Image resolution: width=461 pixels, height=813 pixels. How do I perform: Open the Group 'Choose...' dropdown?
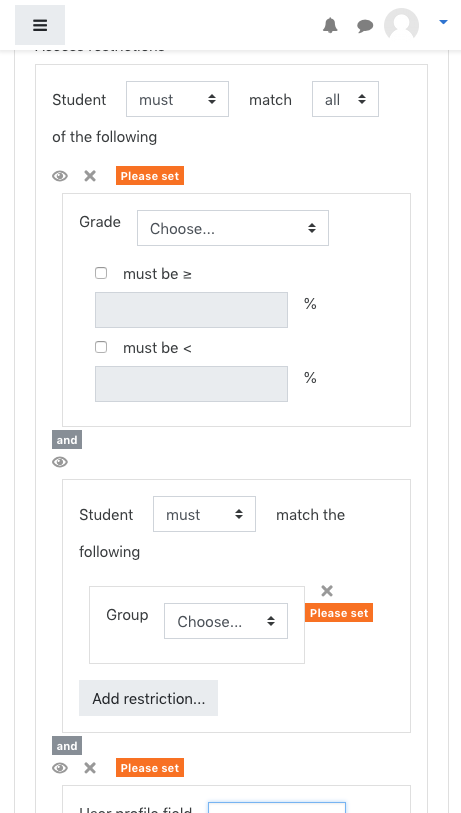[x=226, y=621]
